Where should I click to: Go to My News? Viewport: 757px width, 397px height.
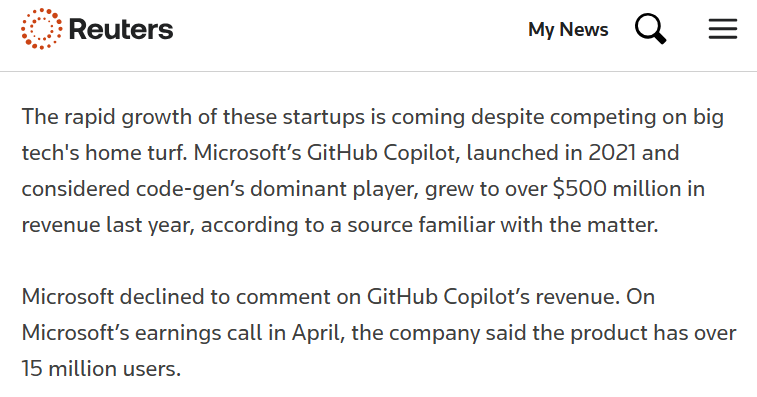(568, 29)
